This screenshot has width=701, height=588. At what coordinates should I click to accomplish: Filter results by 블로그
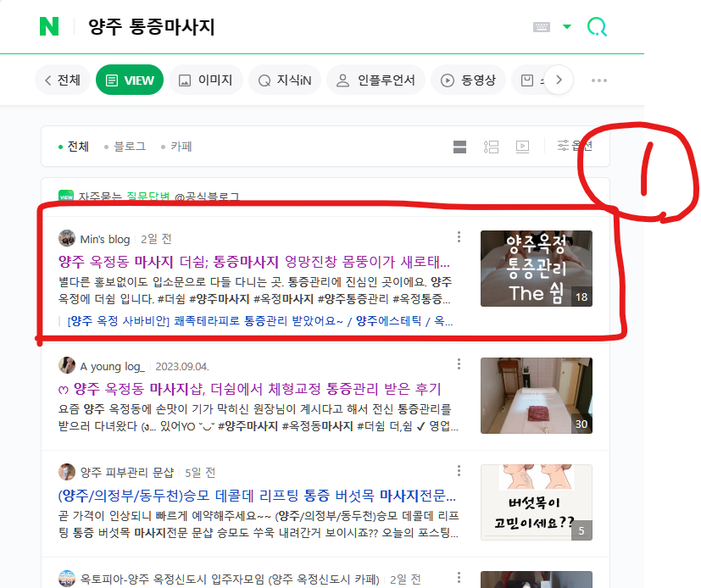tap(125, 147)
